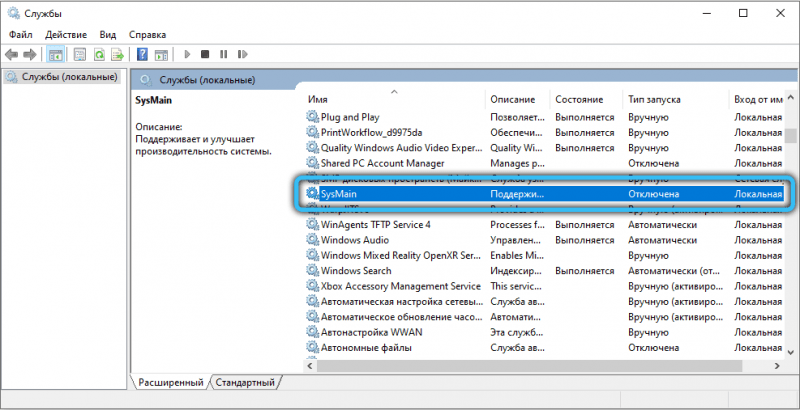Viewport: 800px width, 410px height.
Task: Click the gear icon of PrintWorkflow_d9975da
Action: point(312,133)
